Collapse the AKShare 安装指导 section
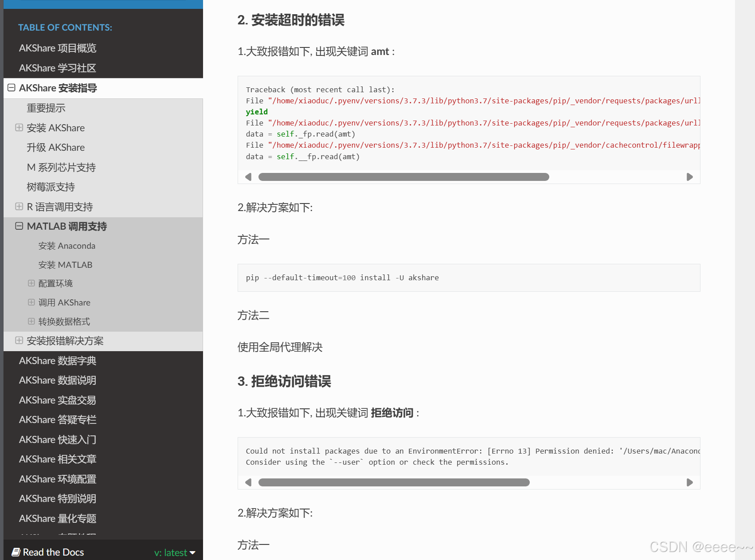 click(x=12, y=88)
